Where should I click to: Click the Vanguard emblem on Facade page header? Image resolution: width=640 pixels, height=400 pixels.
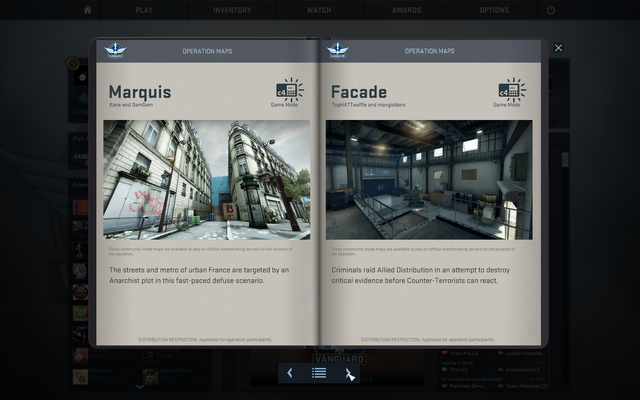coord(338,51)
